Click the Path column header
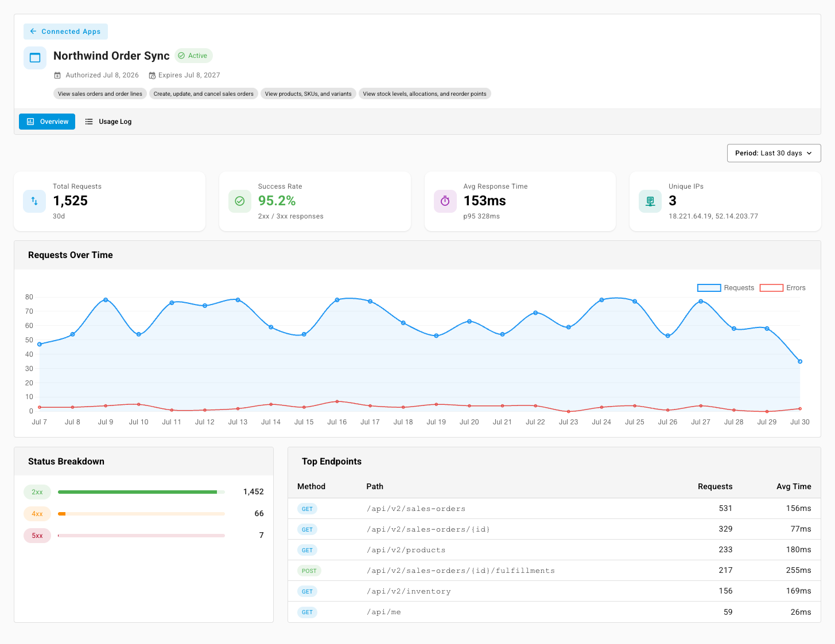835x644 pixels. [375, 486]
